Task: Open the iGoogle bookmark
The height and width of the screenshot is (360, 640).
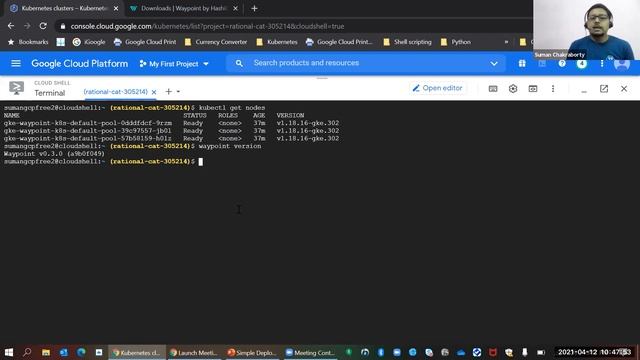Action: [89, 42]
